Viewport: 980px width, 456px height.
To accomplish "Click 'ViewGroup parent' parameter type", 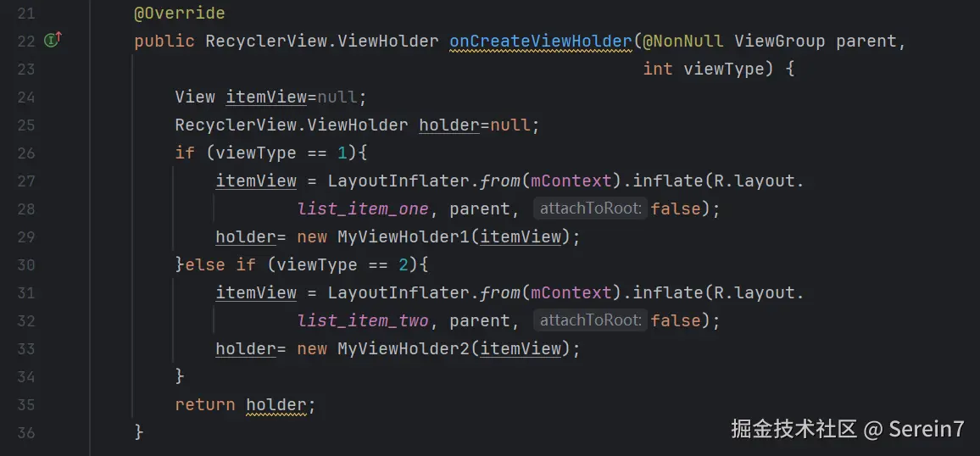I will tap(780, 41).
